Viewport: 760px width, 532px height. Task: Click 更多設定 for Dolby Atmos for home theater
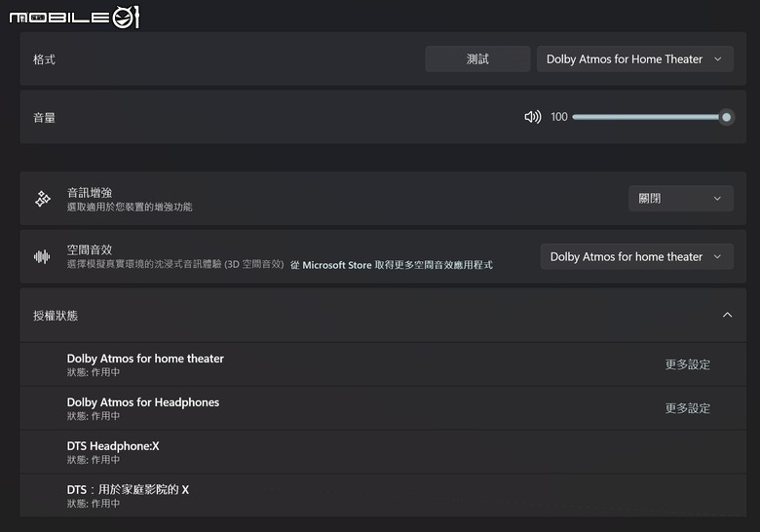coord(687,364)
